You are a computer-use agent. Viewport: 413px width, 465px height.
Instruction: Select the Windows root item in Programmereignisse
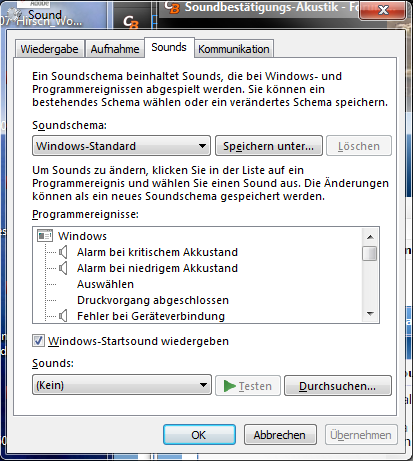click(x=82, y=236)
